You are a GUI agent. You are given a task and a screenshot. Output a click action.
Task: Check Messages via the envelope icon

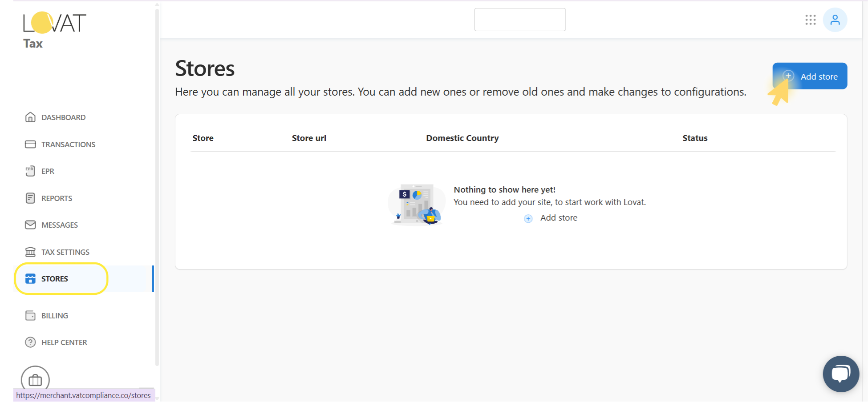click(30, 225)
